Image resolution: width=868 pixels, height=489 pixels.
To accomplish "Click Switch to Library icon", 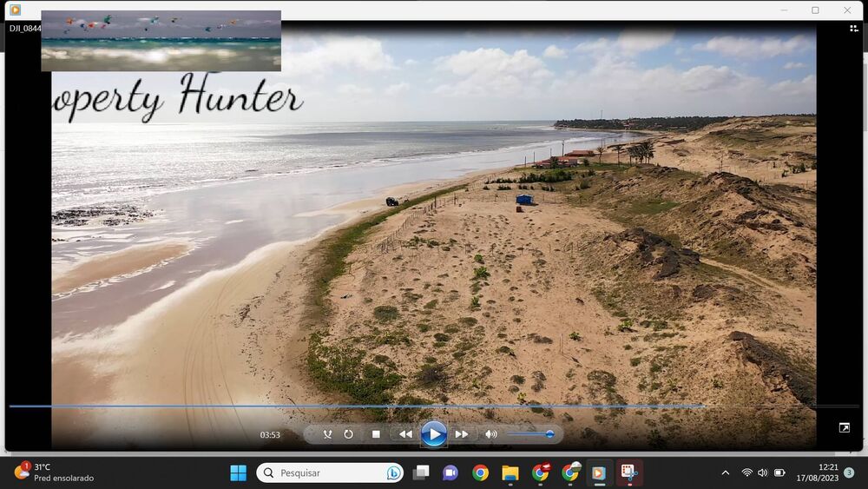I will [854, 29].
